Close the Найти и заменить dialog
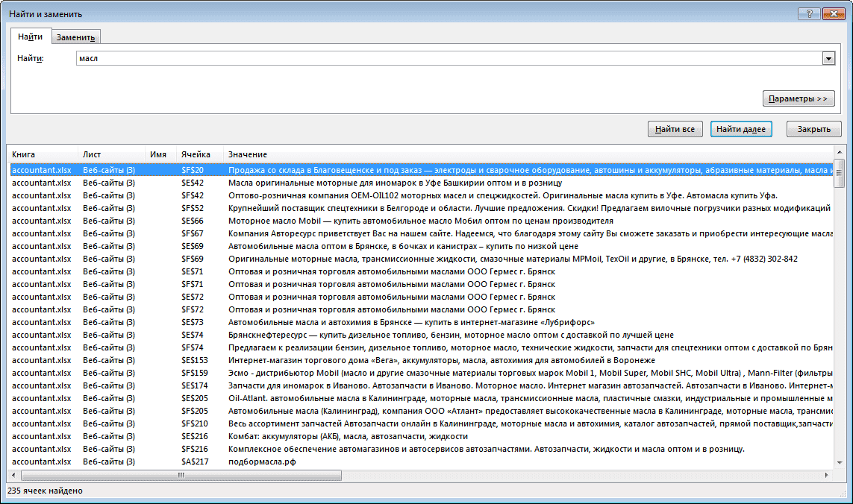Image resolution: width=853 pixels, height=504 pixels. [833, 13]
